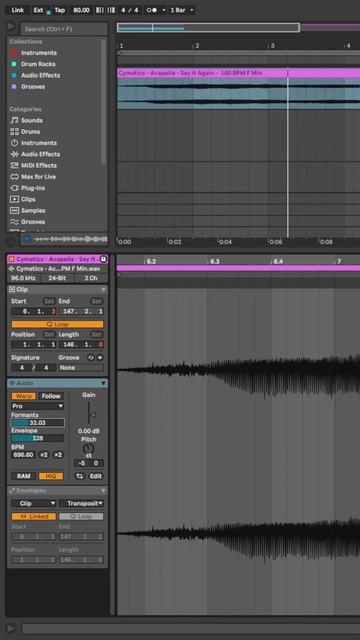The width and height of the screenshot is (360, 640).
Task: Open the 1 Bar quantization dropdown
Action: [x=182, y=10]
